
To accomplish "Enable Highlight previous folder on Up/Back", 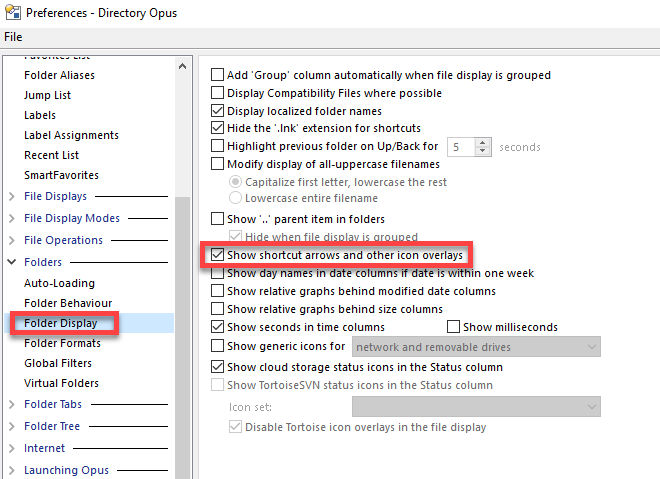I will (217, 146).
